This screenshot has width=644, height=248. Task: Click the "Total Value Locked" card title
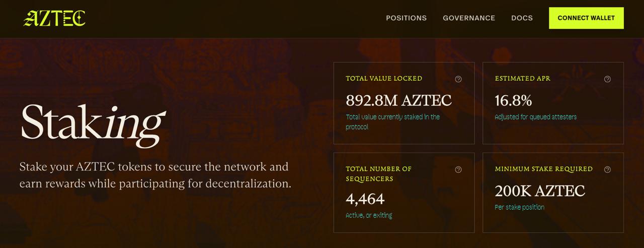click(x=384, y=79)
